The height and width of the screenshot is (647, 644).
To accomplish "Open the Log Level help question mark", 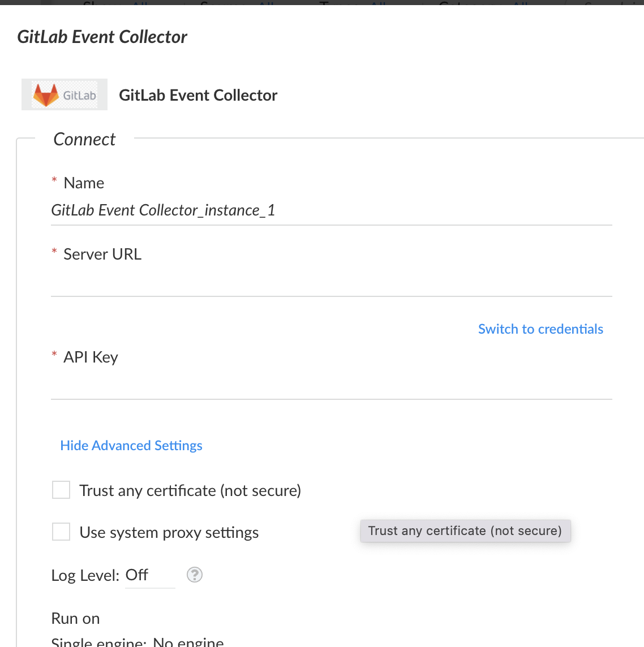I will point(195,575).
